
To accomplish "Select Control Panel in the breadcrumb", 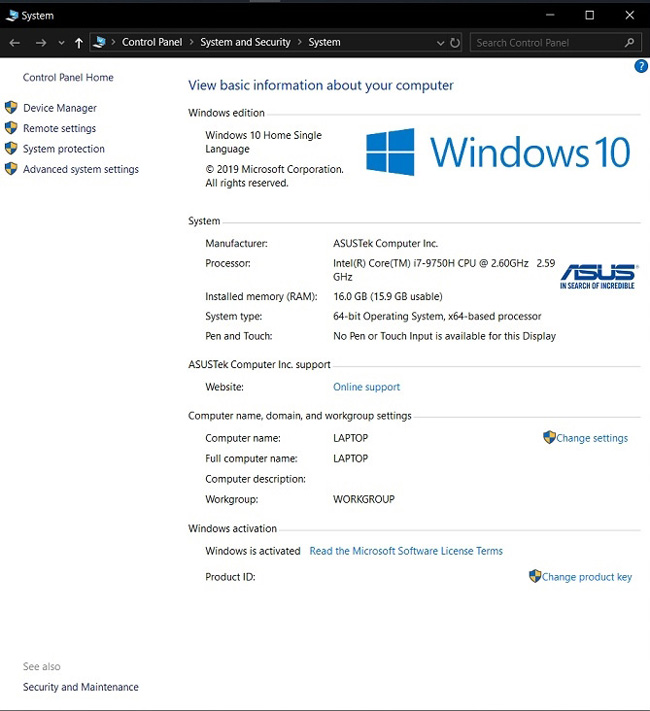I will pos(152,42).
